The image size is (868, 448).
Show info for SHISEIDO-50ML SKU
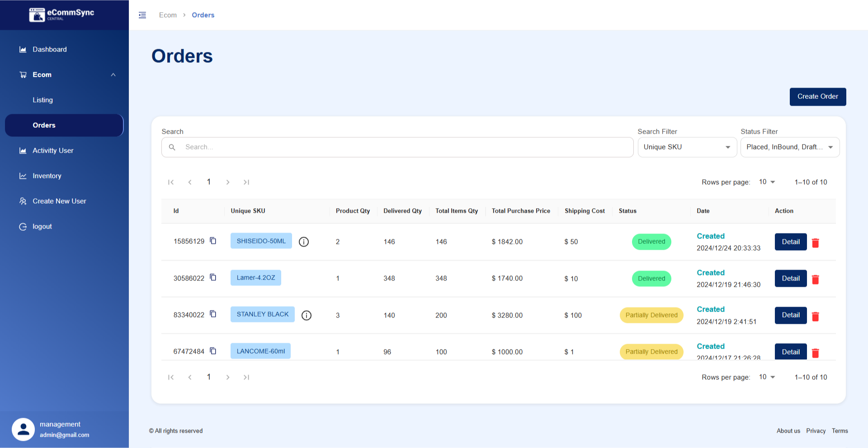[x=304, y=242]
